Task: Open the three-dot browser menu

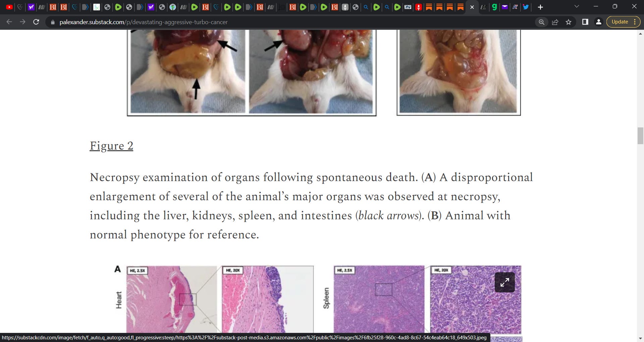Action: [x=636, y=21]
